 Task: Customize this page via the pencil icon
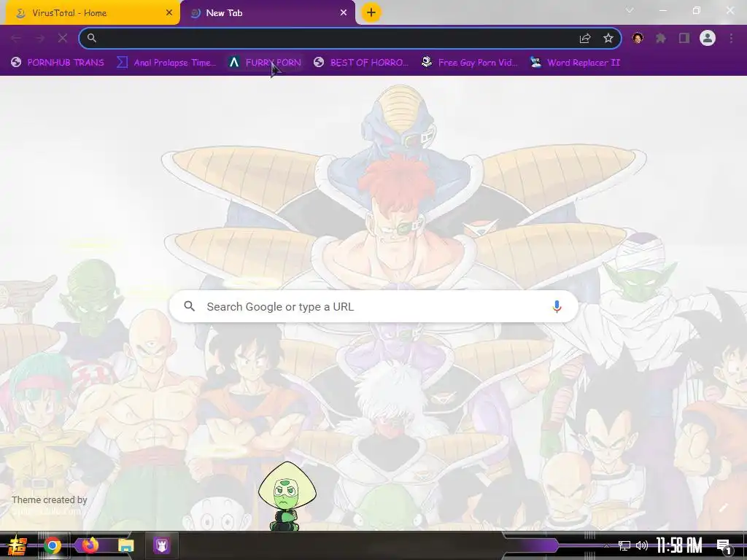tap(723, 507)
